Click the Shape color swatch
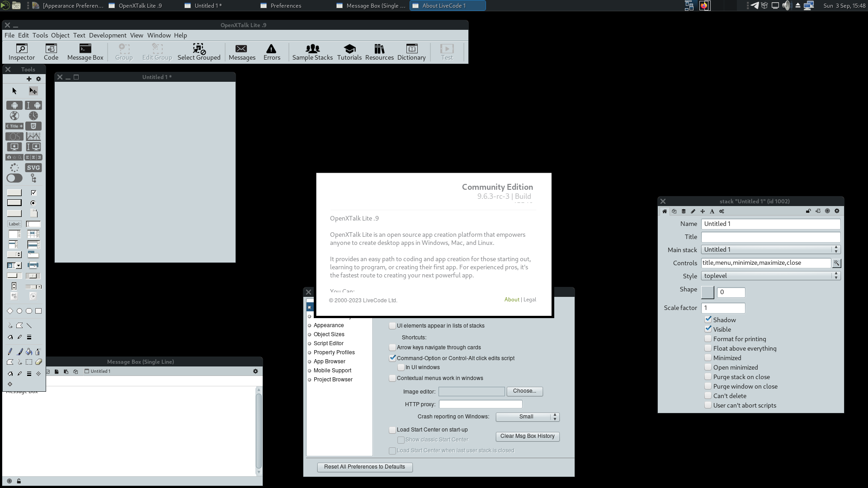The image size is (868, 488). click(x=708, y=292)
